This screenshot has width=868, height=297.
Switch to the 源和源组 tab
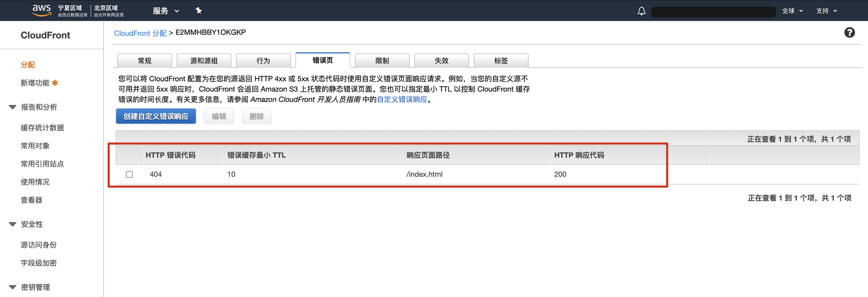(204, 61)
